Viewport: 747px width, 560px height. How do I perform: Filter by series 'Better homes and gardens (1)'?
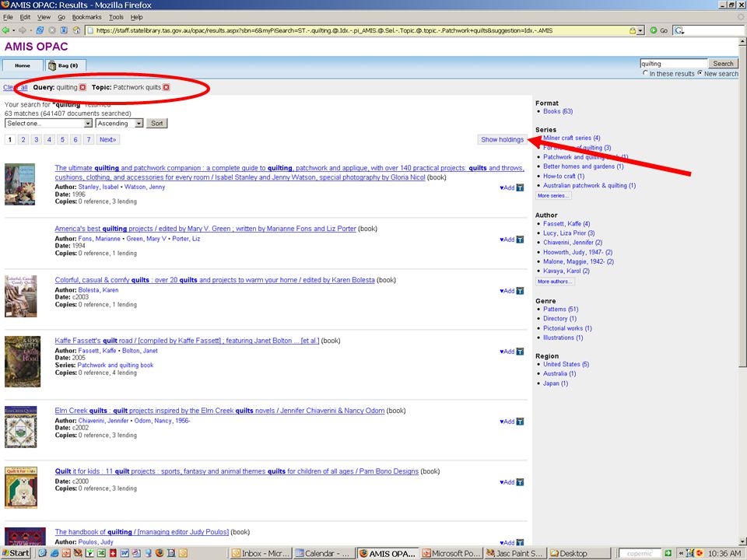point(583,166)
